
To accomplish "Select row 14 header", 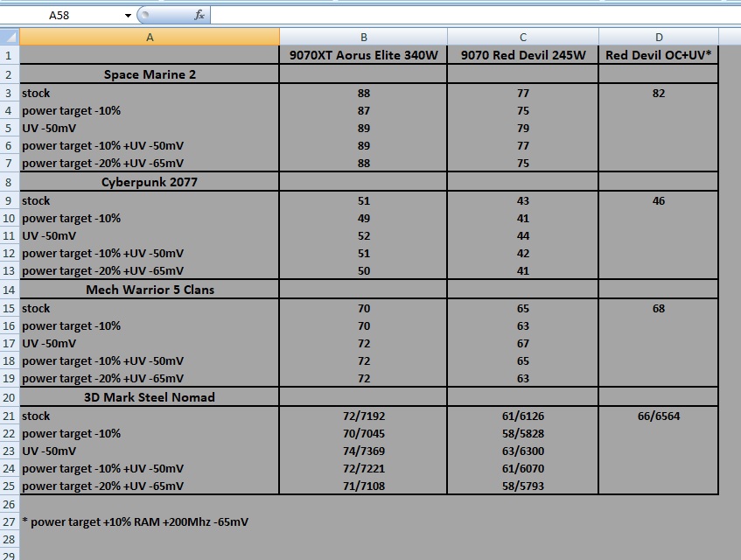I will point(9,290).
